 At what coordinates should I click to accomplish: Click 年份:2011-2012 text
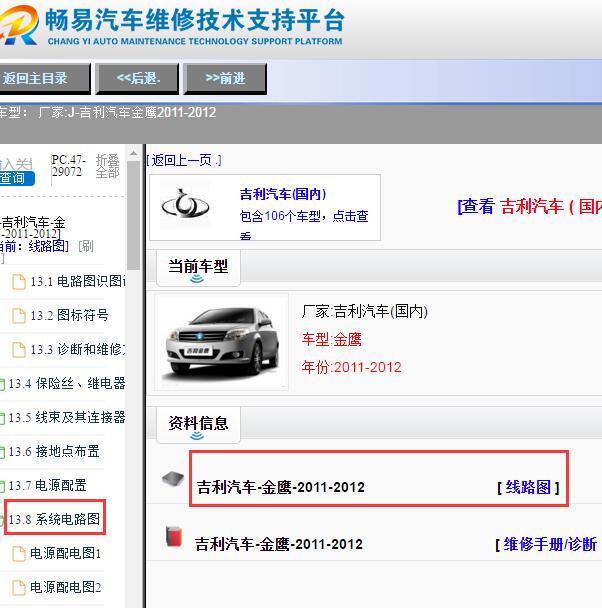coord(352,367)
